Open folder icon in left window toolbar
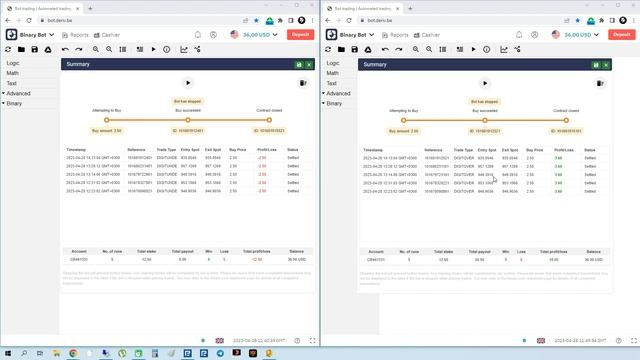 click(x=21, y=49)
